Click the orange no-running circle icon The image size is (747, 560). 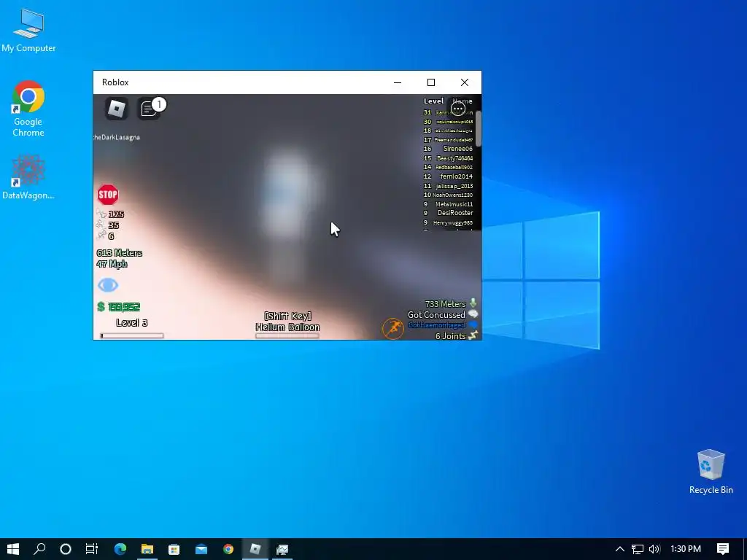393,329
